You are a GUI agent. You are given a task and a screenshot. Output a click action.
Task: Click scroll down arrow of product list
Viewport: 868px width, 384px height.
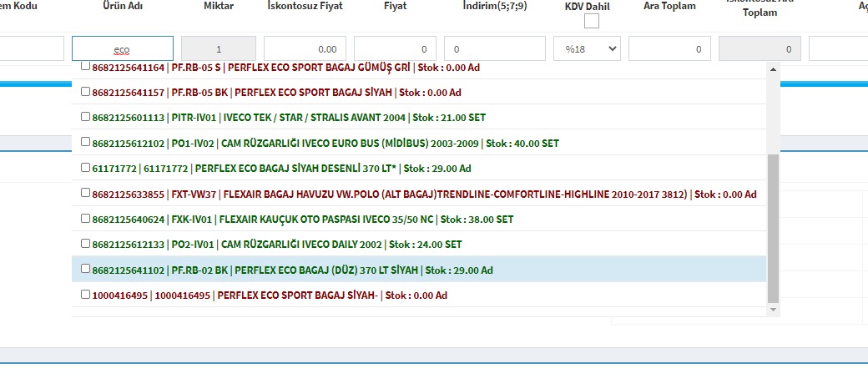773,310
